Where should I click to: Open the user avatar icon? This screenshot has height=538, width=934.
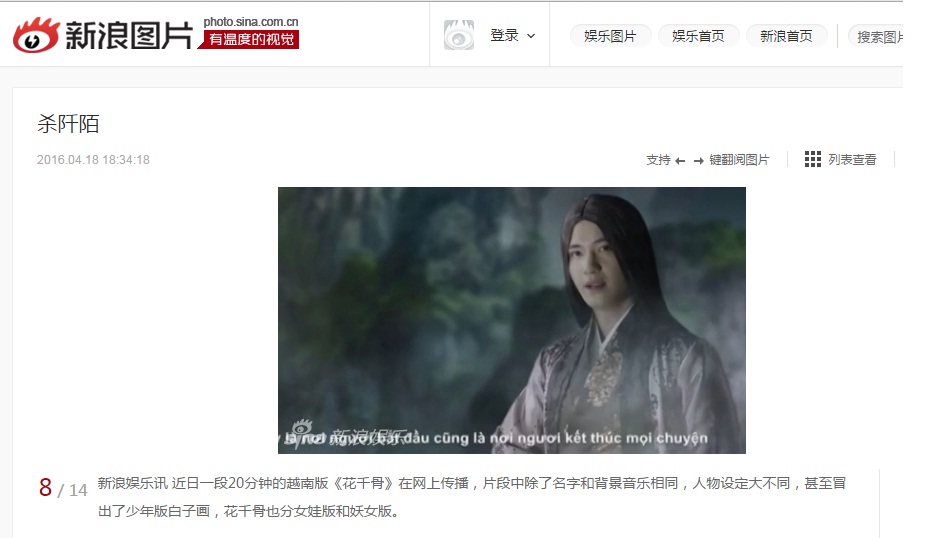click(459, 35)
